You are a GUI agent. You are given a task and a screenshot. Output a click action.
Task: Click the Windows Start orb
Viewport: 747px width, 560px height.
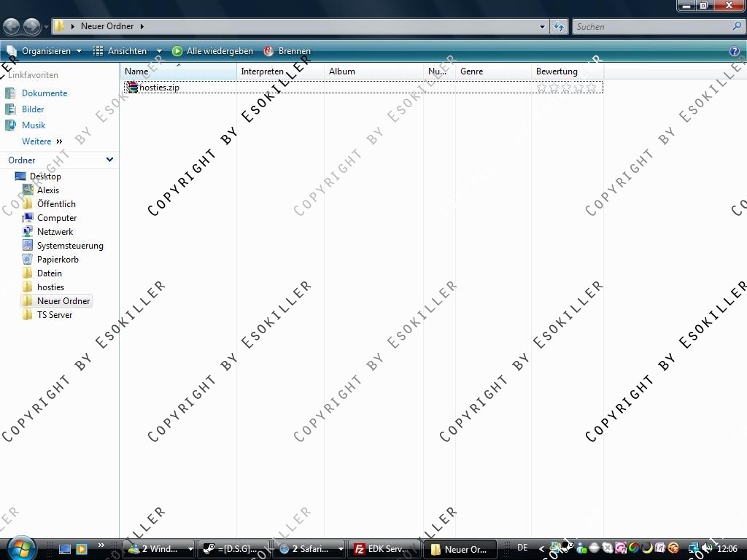20,548
